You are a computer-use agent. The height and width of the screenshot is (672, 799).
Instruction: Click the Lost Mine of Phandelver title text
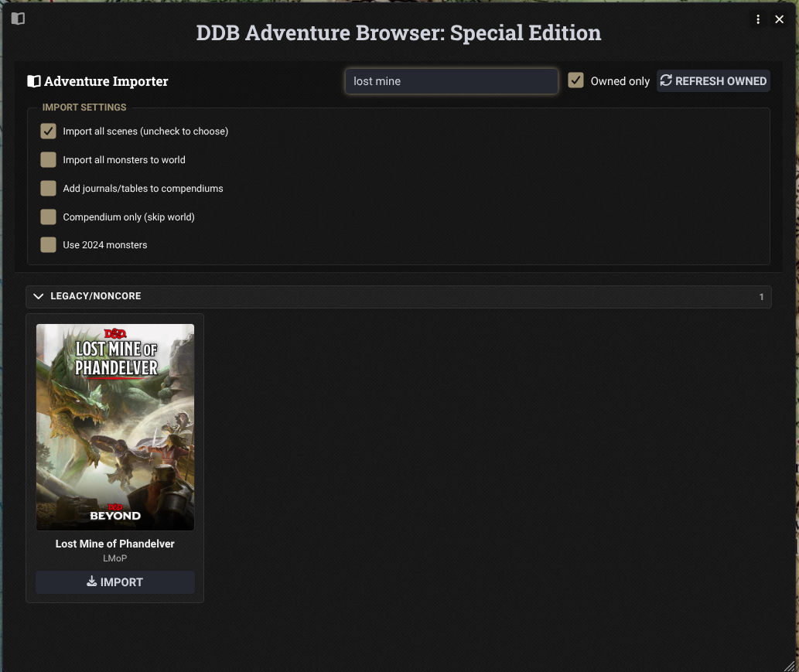pos(115,544)
